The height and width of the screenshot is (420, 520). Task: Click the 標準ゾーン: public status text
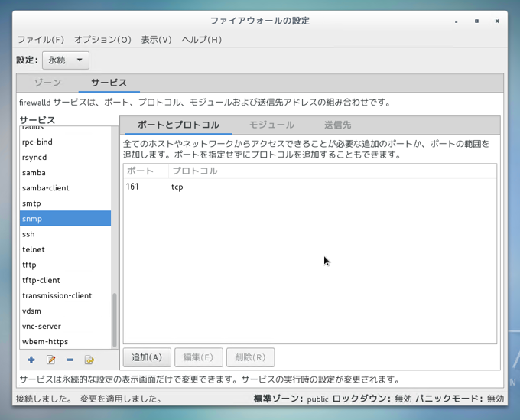coord(291,399)
